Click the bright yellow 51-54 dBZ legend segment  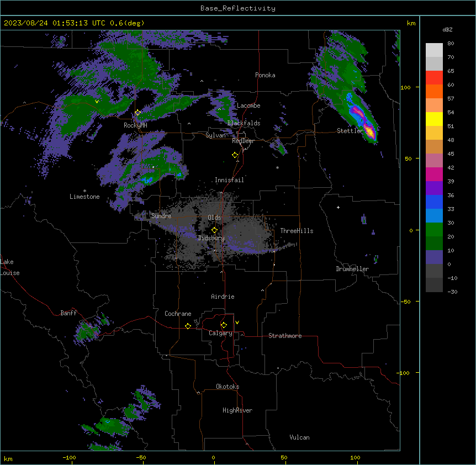[x=434, y=119]
